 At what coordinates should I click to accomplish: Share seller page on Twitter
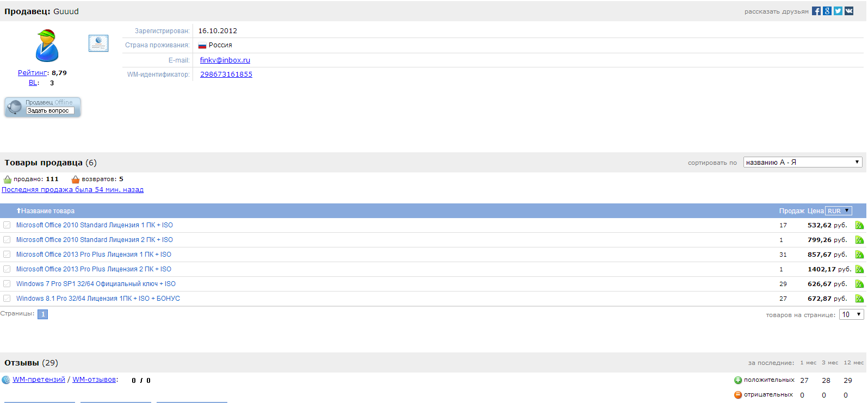point(838,11)
